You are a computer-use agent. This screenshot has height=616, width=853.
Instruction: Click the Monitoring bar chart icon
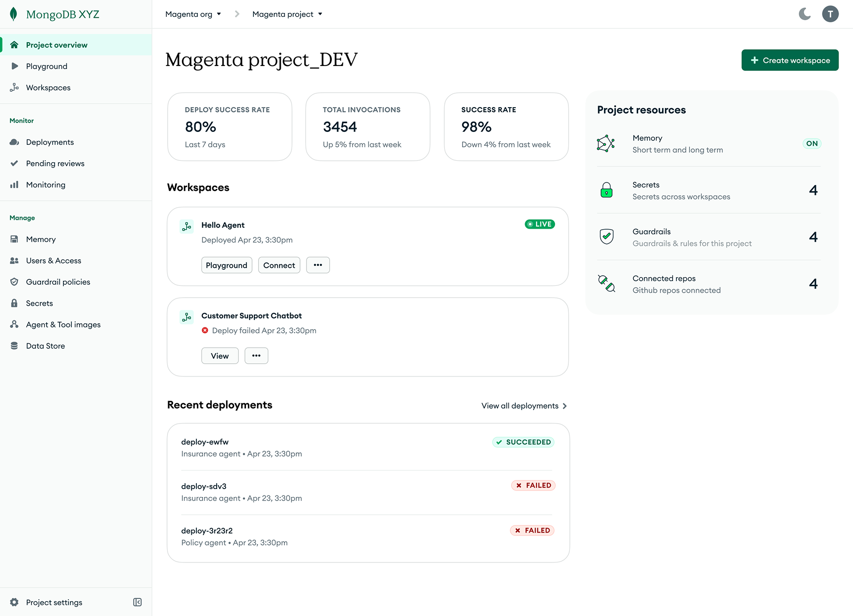pos(14,185)
